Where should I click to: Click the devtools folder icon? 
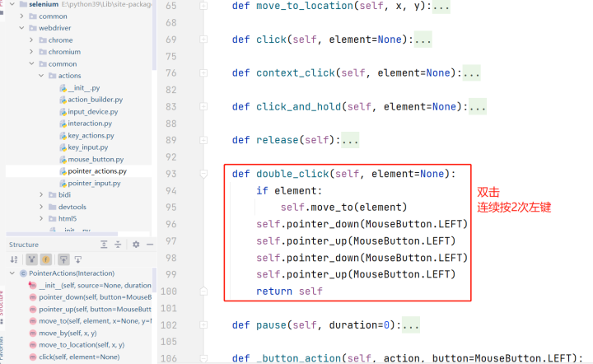(x=53, y=207)
